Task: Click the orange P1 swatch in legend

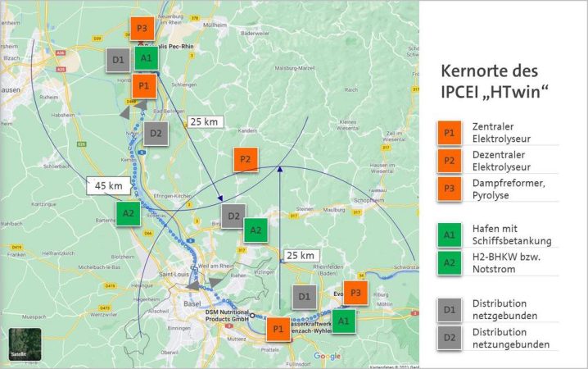Action: click(449, 132)
